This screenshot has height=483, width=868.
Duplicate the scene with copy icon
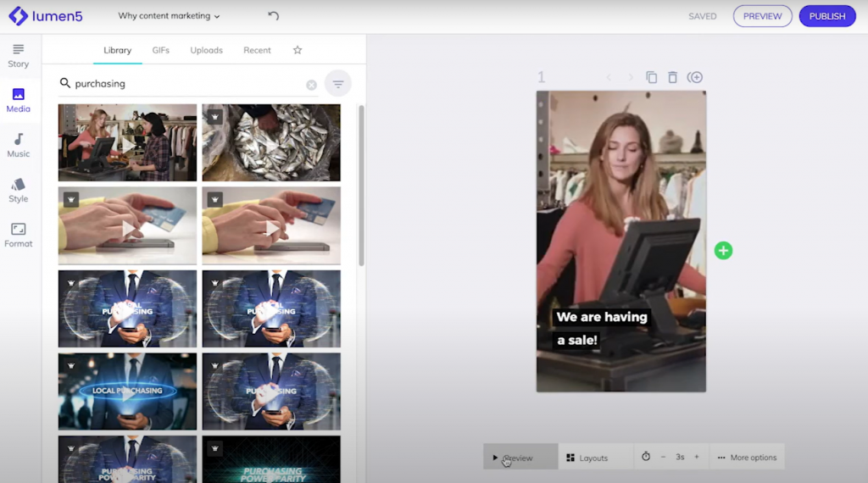pyautogui.click(x=651, y=77)
